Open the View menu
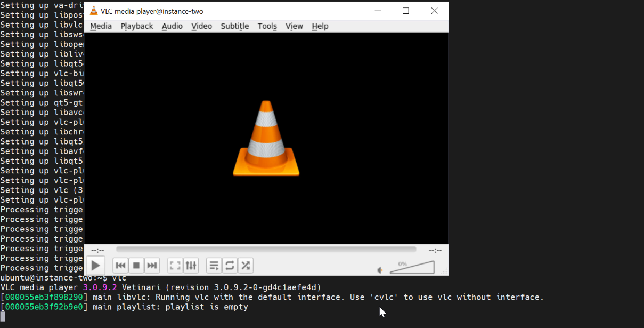644x328 pixels. coord(294,26)
